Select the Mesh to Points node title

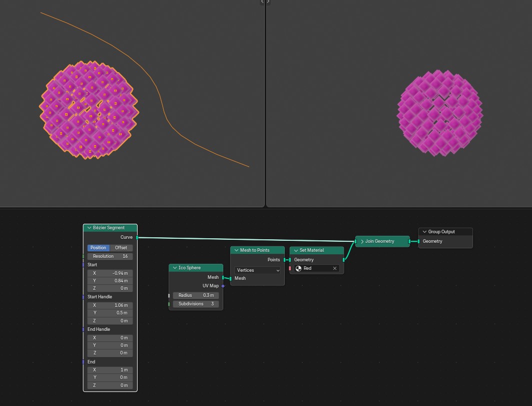255,250
